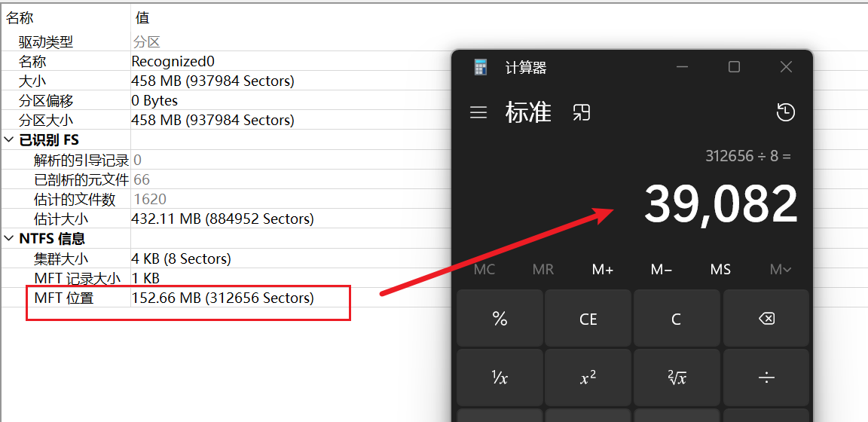
Task: Click the calculator result 39,082 display
Action: 721,204
